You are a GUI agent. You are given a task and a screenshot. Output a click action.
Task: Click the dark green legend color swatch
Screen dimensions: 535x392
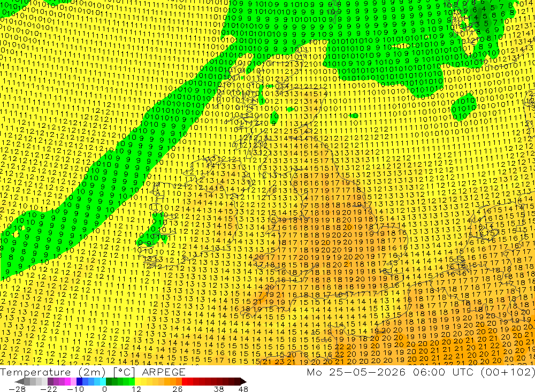pos(109,381)
